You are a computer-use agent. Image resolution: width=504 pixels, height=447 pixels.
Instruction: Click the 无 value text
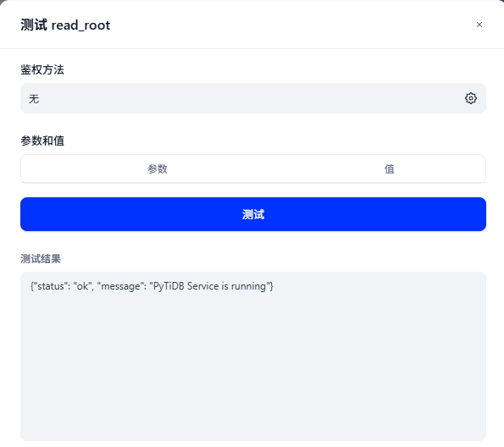point(34,99)
